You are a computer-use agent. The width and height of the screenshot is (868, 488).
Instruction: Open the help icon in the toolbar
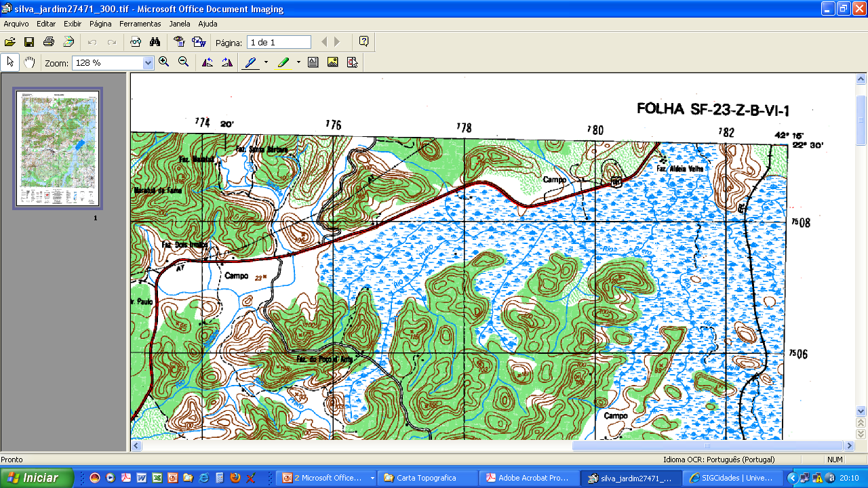point(364,41)
